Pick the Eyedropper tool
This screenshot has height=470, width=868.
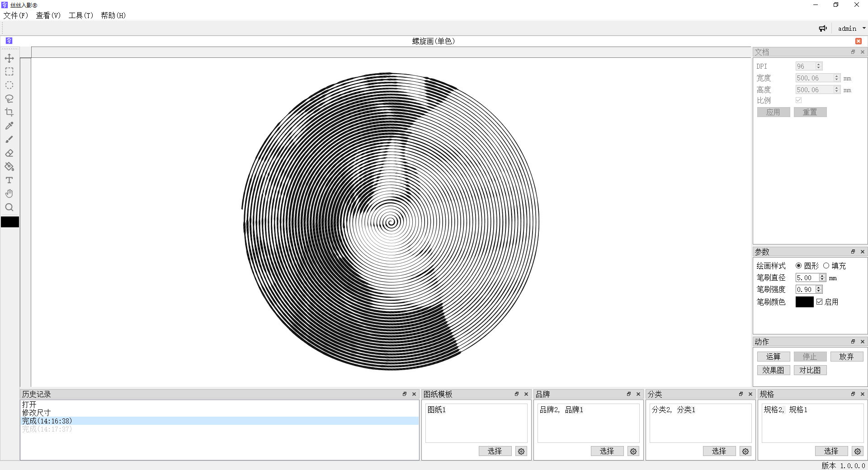9,126
